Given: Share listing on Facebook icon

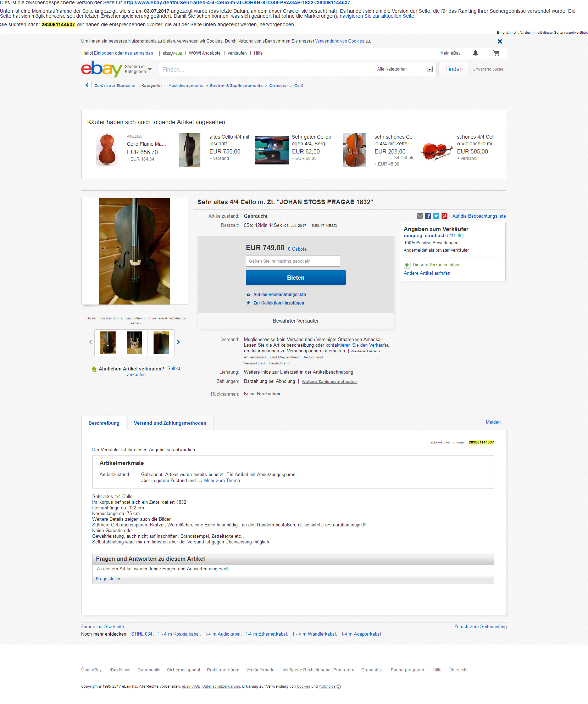Looking at the screenshot, I should click(428, 216).
